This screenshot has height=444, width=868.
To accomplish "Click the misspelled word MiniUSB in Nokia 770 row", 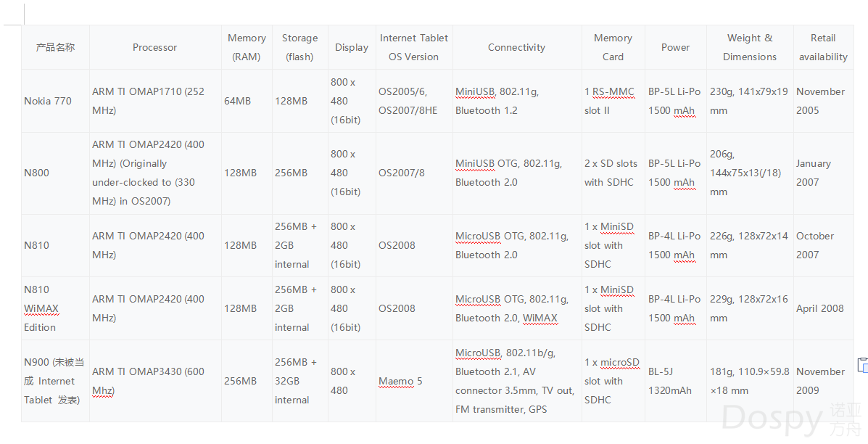I will tap(475, 92).
